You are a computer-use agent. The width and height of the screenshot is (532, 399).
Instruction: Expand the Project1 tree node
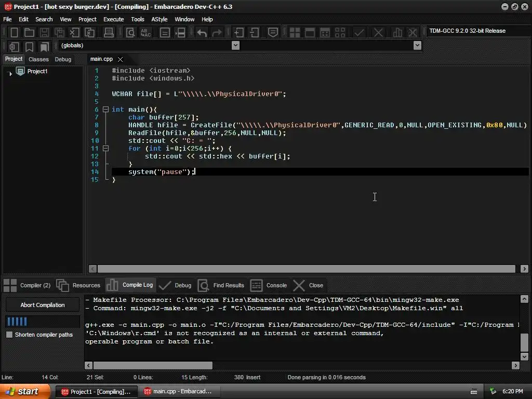pos(10,73)
